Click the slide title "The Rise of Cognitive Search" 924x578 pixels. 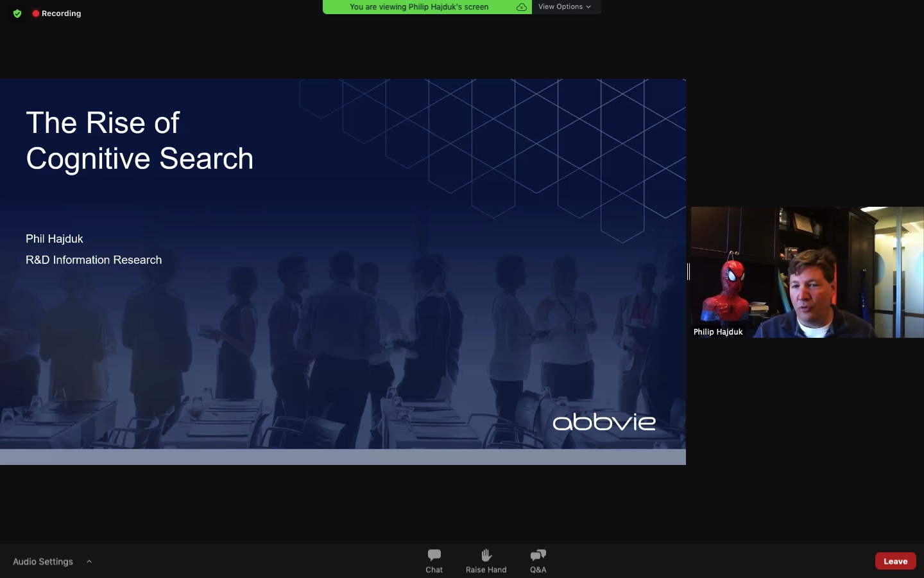point(139,141)
